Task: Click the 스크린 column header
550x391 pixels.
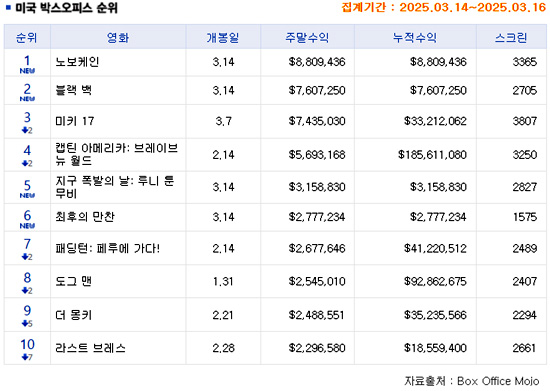Action: pyautogui.click(x=511, y=37)
